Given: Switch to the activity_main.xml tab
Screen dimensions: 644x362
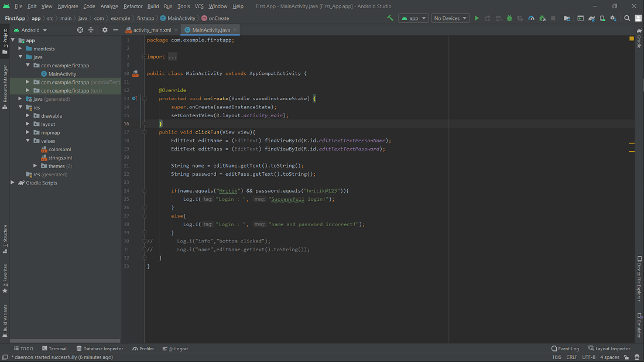Looking at the screenshot, I should [x=152, y=30].
